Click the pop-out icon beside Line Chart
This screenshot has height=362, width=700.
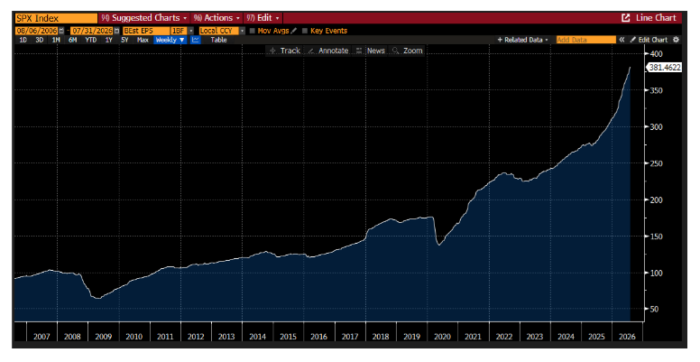[x=626, y=18]
